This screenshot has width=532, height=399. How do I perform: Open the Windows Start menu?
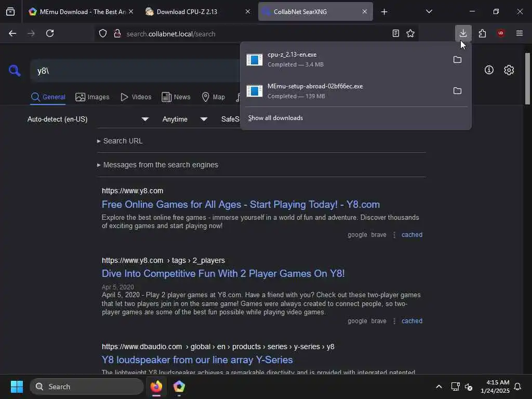(x=17, y=387)
